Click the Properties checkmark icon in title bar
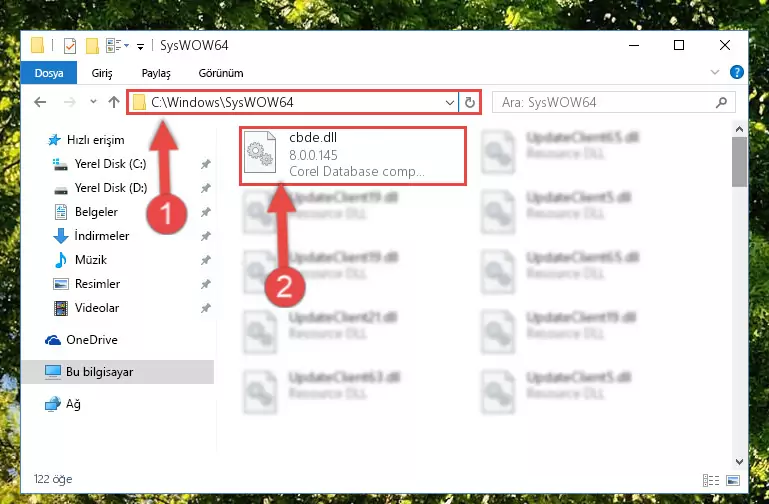Viewport: 769px width, 504px height. [x=70, y=46]
